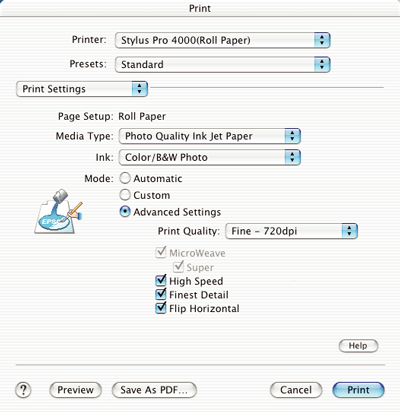This screenshot has width=400, height=412.
Task: Uncheck the High Speed checkbox
Action: [x=161, y=281]
